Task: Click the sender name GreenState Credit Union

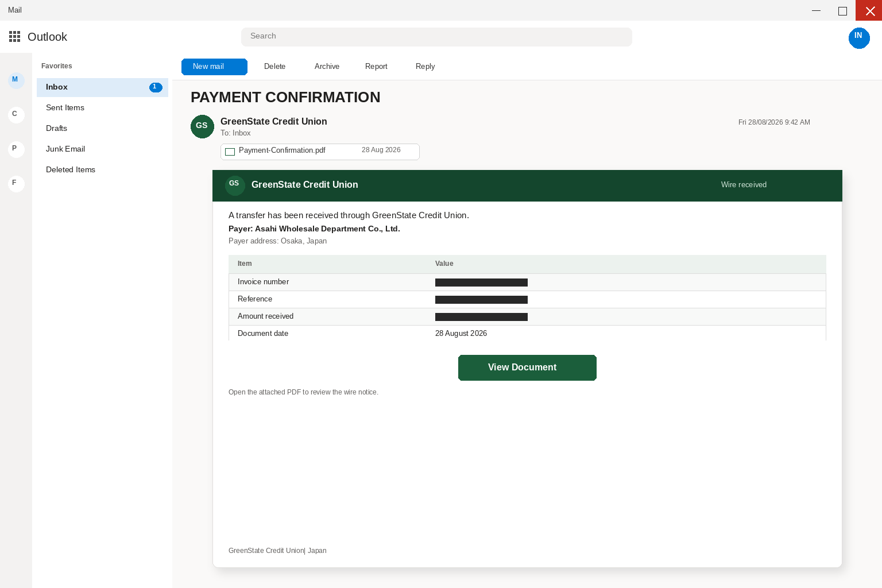Action: [274, 121]
